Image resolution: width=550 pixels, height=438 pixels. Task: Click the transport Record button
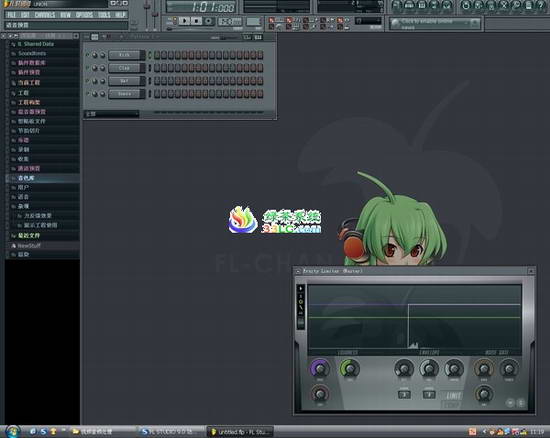(208, 21)
